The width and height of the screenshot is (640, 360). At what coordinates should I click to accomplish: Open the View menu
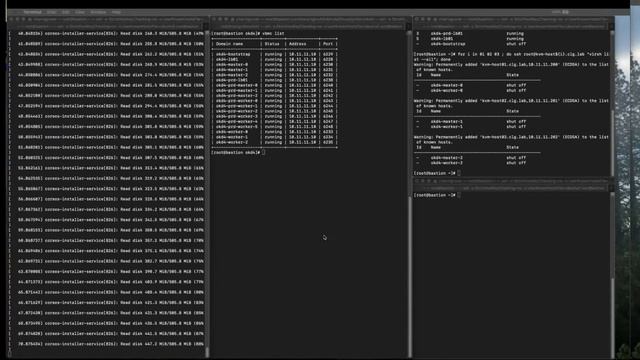coord(80,12)
